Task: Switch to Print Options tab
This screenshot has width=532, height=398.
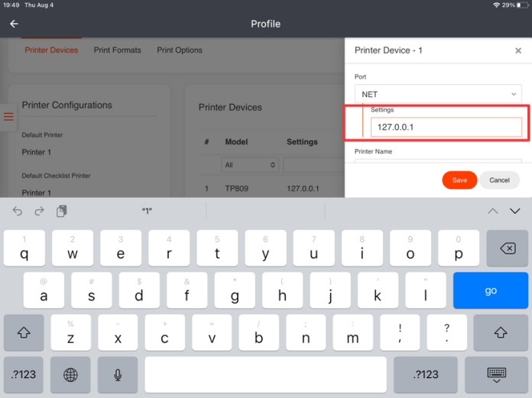Action: coord(180,50)
